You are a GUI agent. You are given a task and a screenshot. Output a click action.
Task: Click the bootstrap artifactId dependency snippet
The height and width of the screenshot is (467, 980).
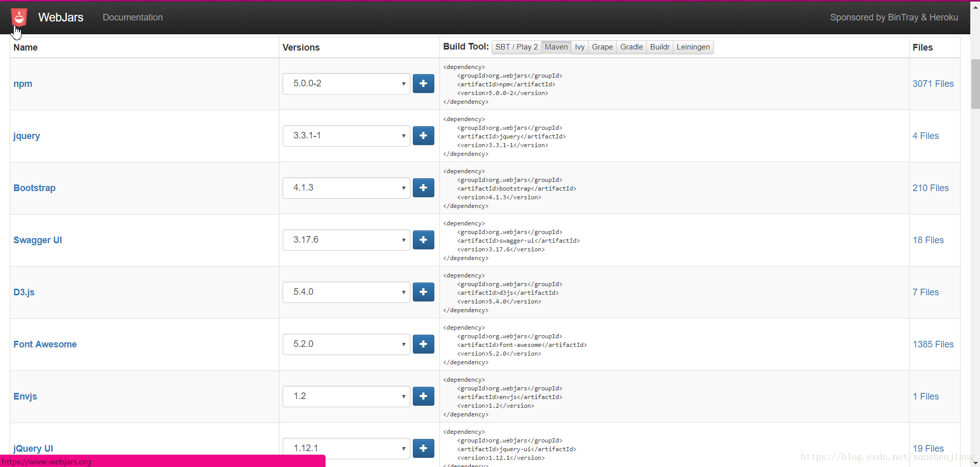tap(509, 189)
